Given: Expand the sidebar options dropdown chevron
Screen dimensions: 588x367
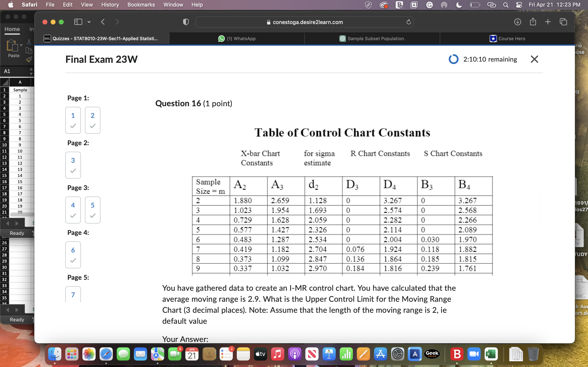Looking at the screenshot, I should tap(89, 22).
